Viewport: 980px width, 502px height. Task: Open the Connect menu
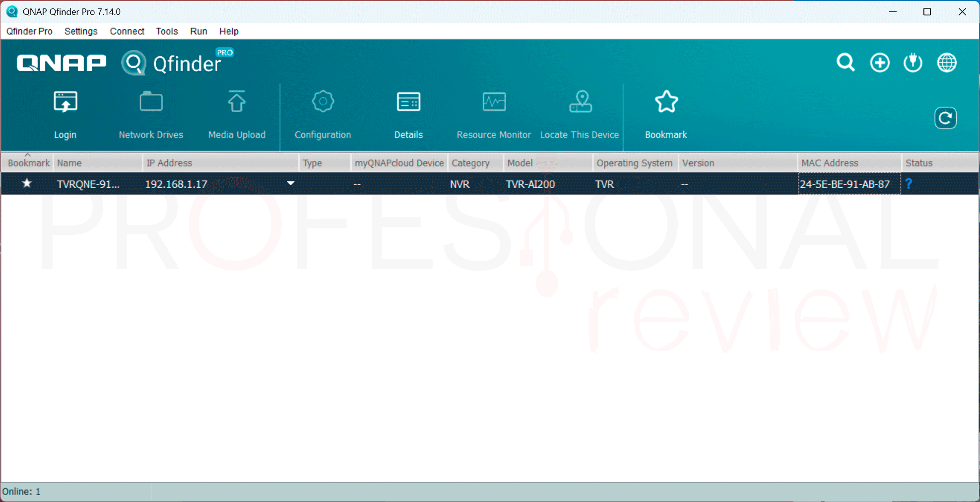127,31
